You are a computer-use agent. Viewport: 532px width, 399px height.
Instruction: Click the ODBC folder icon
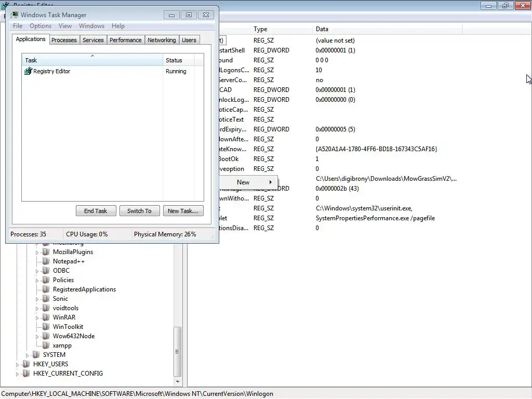coord(46,270)
